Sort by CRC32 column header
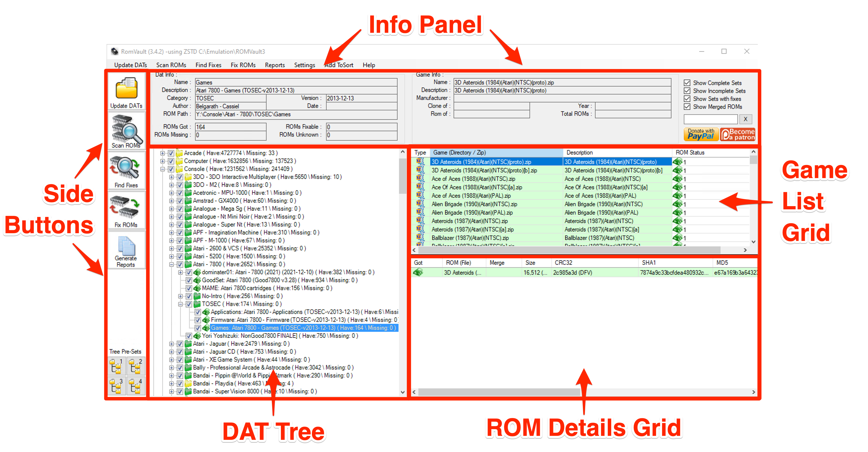The width and height of the screenshot is (868, 452). coord(595,263)
